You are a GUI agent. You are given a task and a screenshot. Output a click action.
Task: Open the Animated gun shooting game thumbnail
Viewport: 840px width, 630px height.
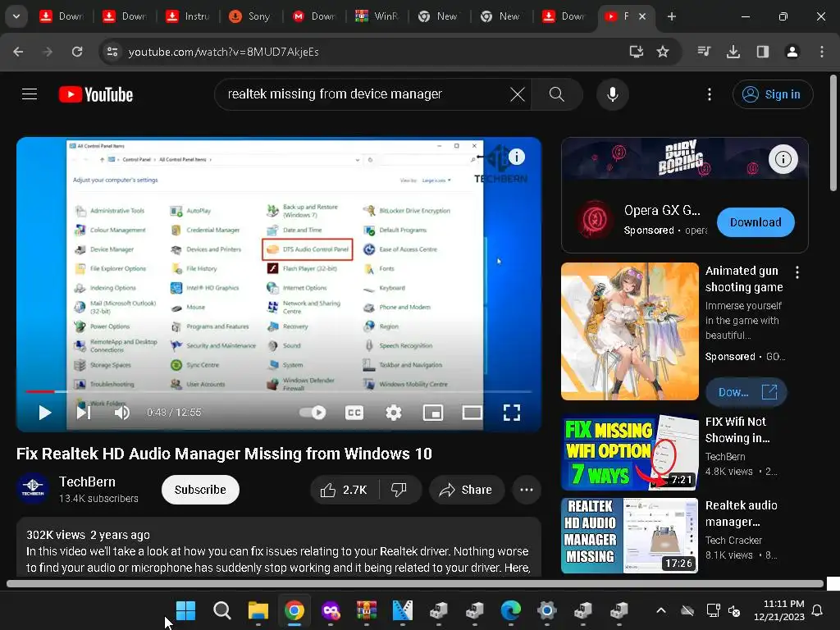[629, 331]
